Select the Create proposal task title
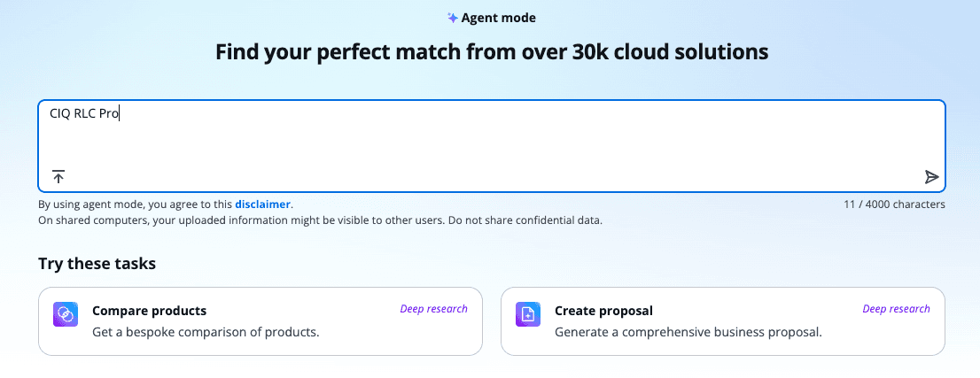 [x=603, y=311]
